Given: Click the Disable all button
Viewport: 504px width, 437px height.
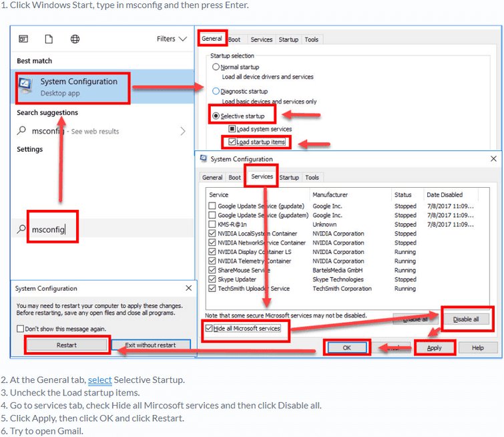Looking at the screenshot, I should click(x=466, y=319).
